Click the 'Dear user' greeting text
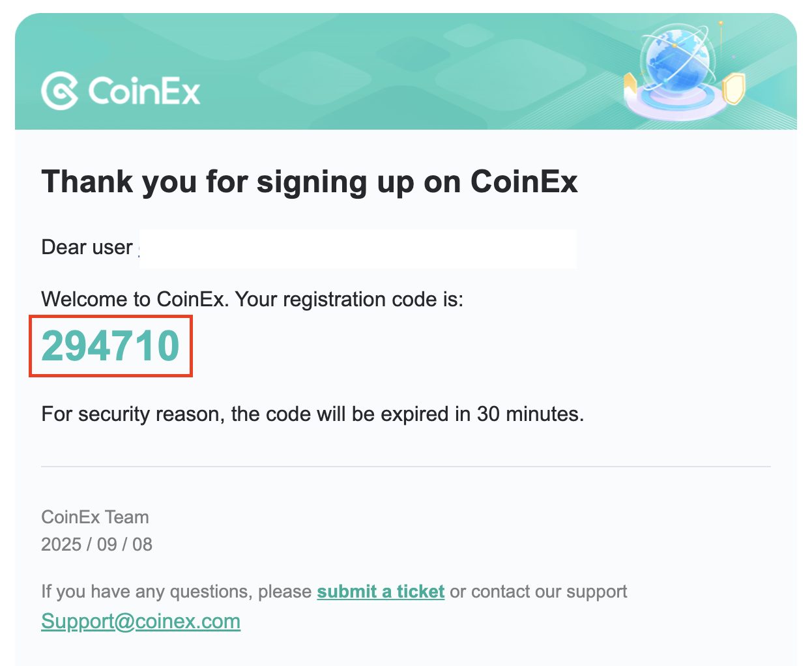 tap(87, 248)
